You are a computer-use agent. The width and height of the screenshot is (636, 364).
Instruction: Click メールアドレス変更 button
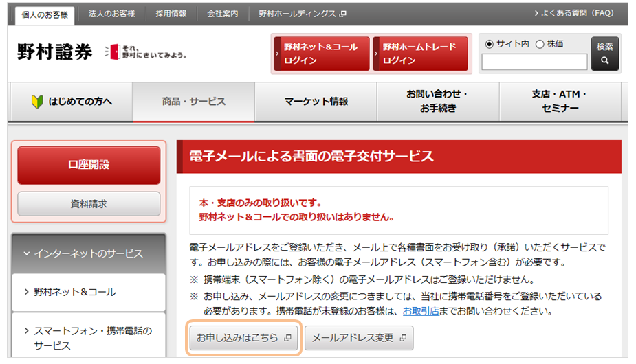click(x=359, y=338)
